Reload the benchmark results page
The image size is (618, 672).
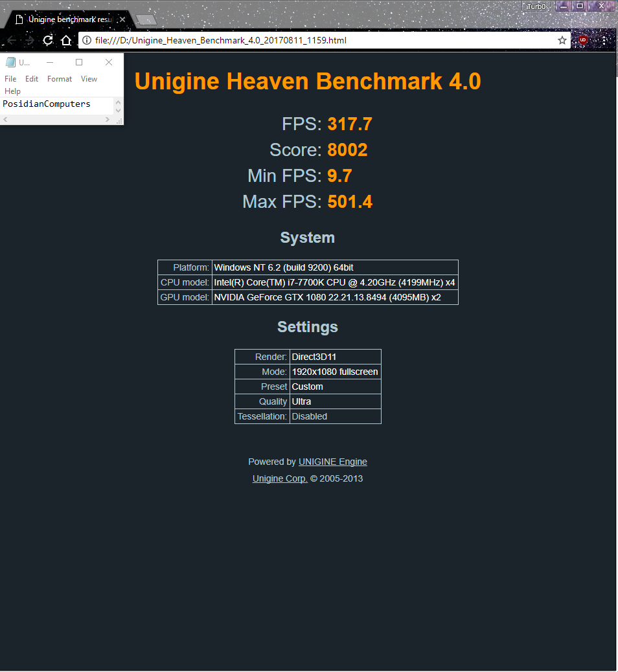point(48,40)
